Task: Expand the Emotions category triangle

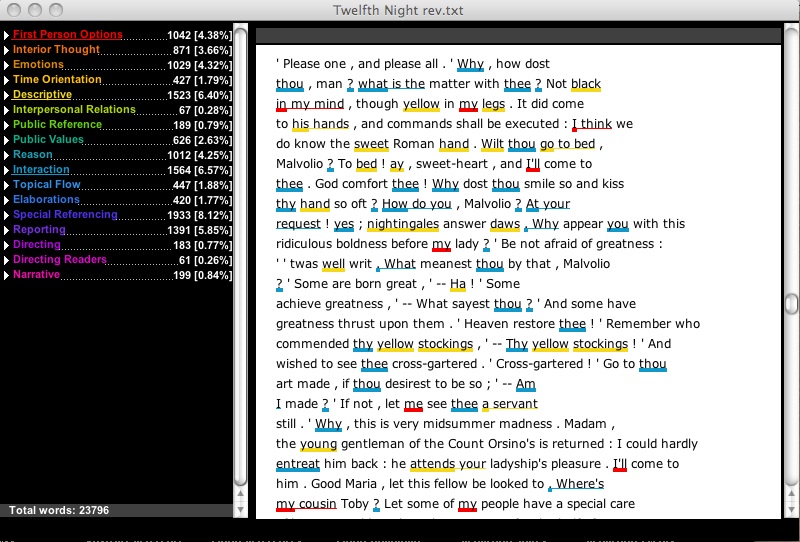Action: tap(6, 65)
